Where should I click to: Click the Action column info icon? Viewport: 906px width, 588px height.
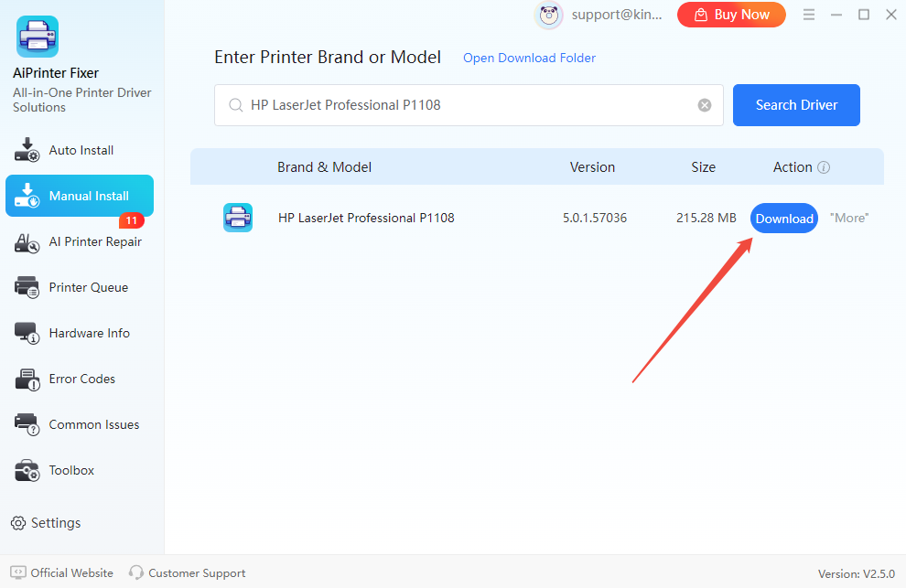point(824,167)
